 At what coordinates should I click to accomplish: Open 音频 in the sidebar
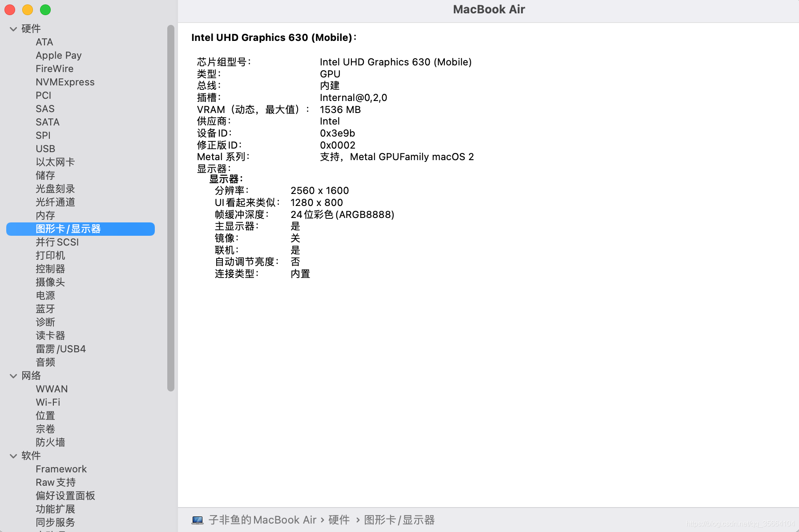point(45,363)
